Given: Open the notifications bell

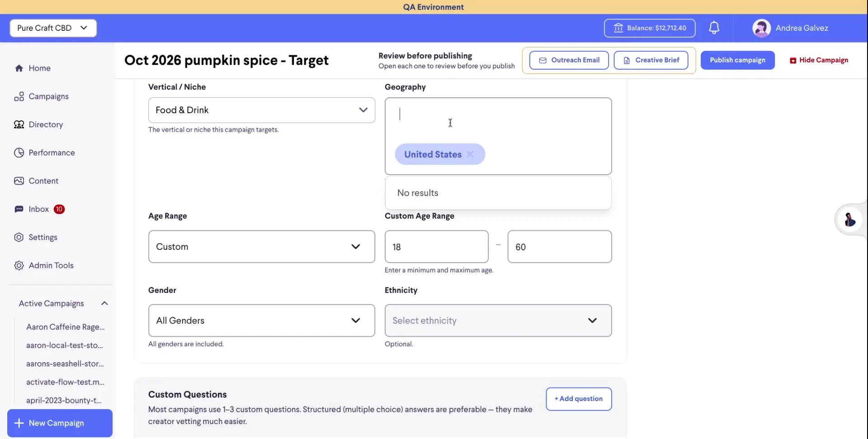Looking at the screenshot, I should 714,28.
